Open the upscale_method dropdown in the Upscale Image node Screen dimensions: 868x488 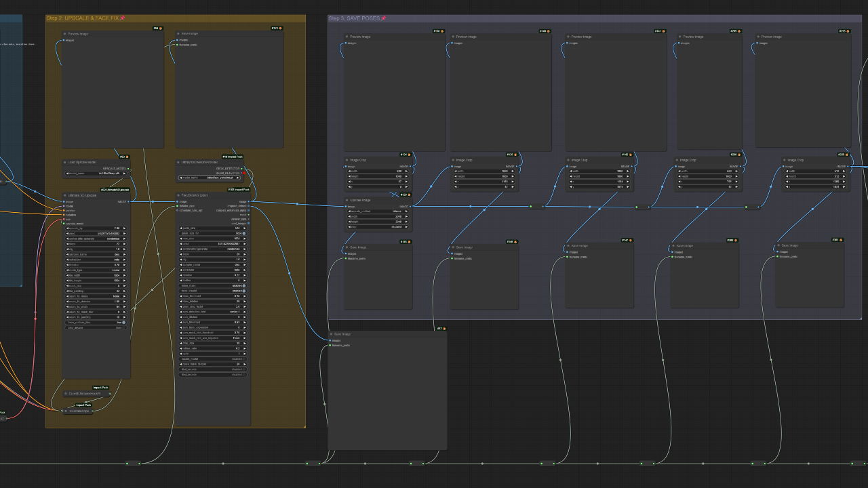(x=378, y=211)
